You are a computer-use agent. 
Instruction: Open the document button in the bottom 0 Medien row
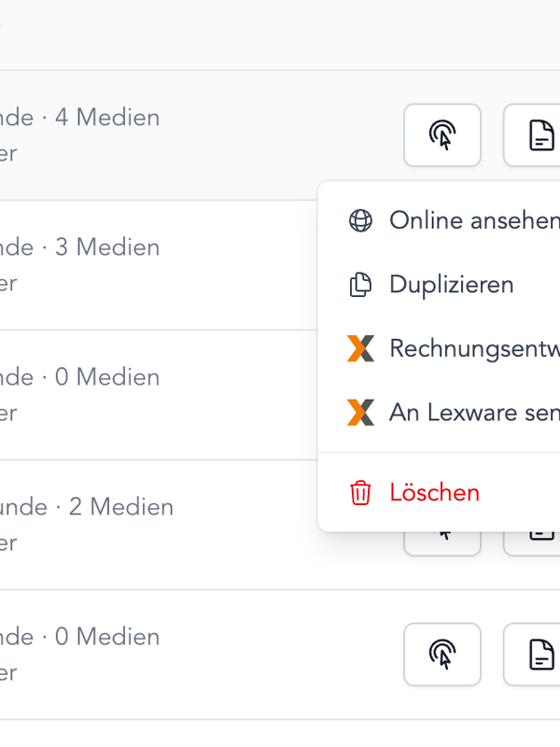tap(532, 655)
